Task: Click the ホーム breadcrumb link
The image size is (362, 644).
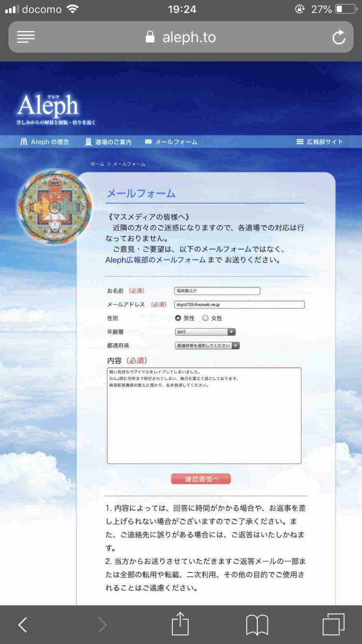Action: pyautogui.click(x=97, y=164)
